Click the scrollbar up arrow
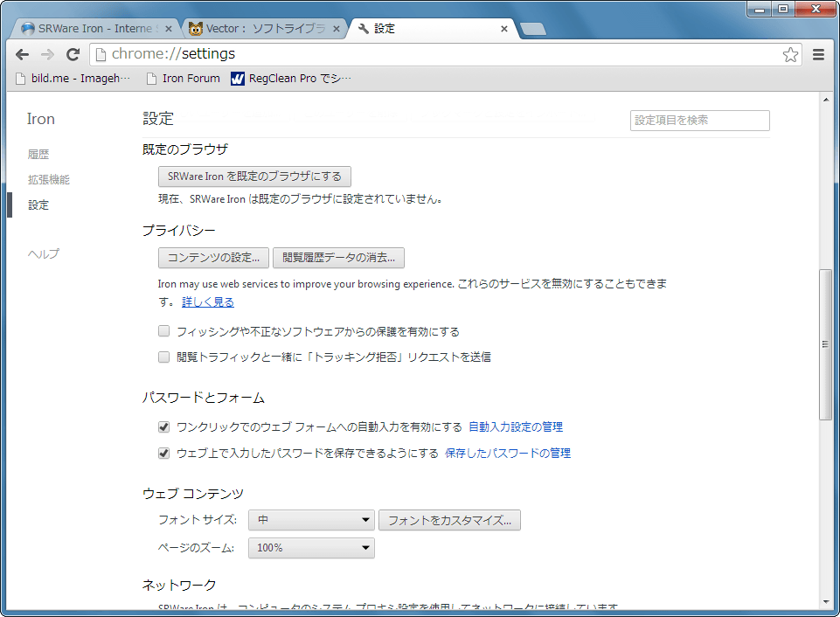This screenshot has width=840, height=617. 825,99
